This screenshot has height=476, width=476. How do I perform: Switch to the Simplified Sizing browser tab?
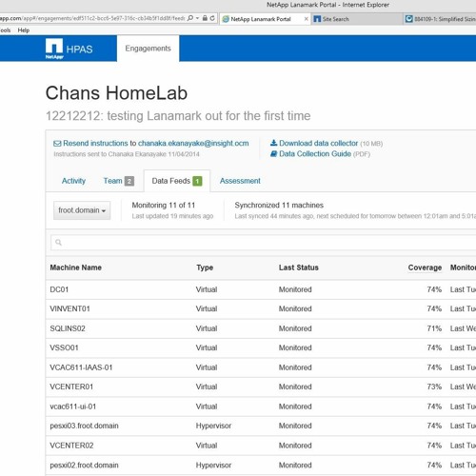[x=440, y=19]
